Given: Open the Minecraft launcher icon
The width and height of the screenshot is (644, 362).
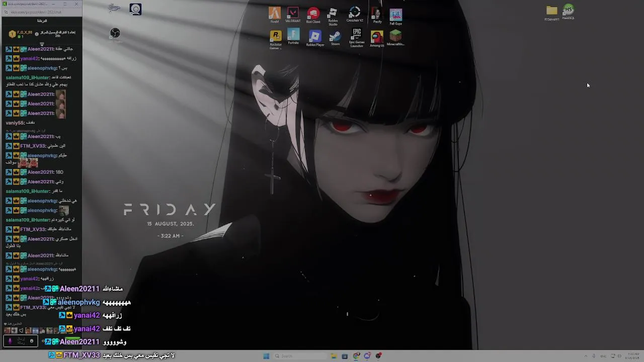Looking at the screenshot, I should click(x=395, y=38).
